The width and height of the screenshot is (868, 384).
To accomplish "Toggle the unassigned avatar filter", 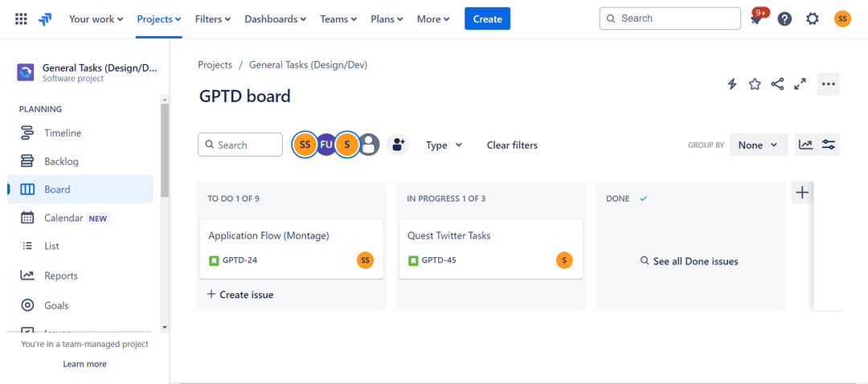I will point(369,145).
